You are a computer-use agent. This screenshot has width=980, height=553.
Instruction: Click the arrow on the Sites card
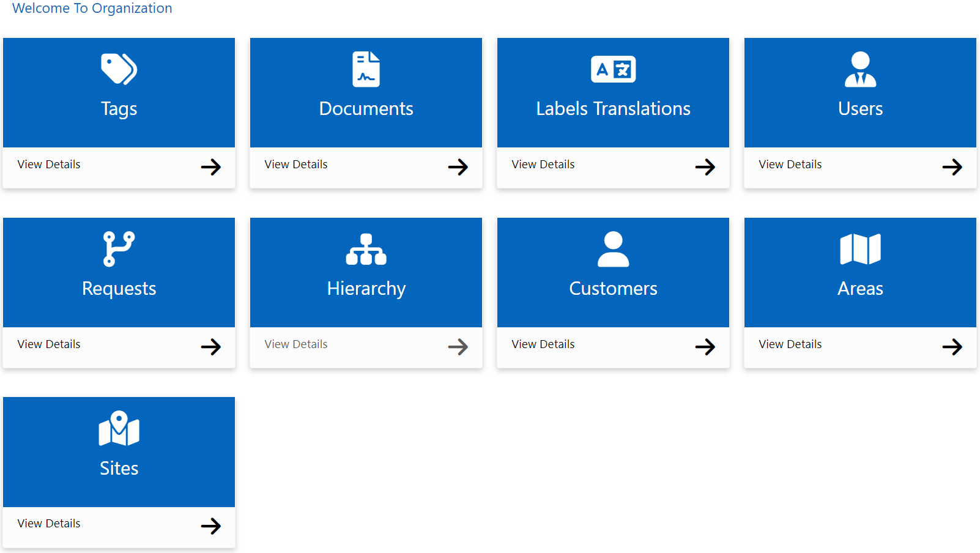click(210, 525)
